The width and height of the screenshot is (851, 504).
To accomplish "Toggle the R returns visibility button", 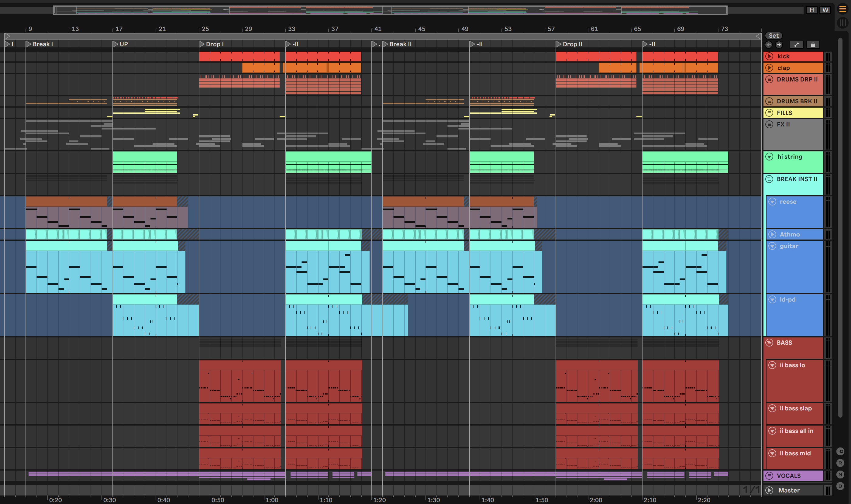I will [x=840, y=463].
